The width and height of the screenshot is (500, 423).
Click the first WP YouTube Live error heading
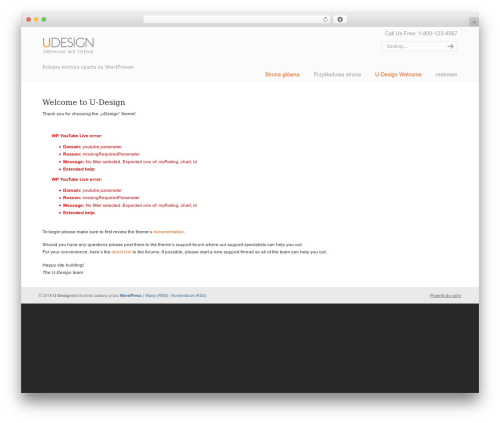[x=77, y=136]
